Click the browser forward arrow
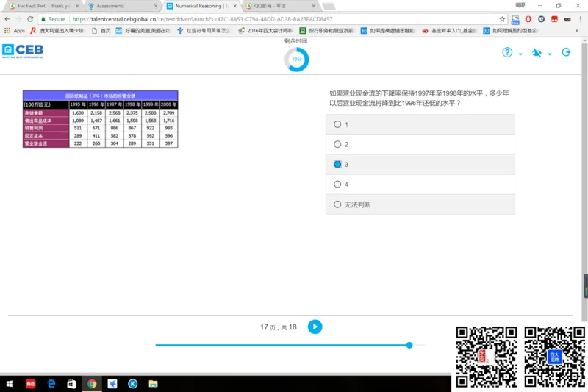Viewport: 588px width, 392px height. 19,19
